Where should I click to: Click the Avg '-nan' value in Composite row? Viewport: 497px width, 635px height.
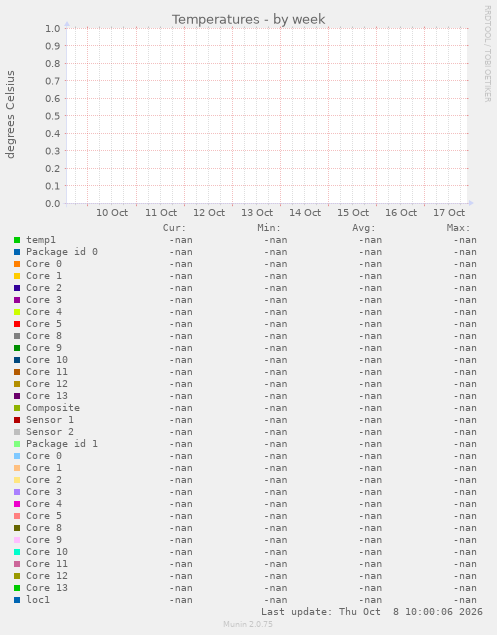point(370,408)
